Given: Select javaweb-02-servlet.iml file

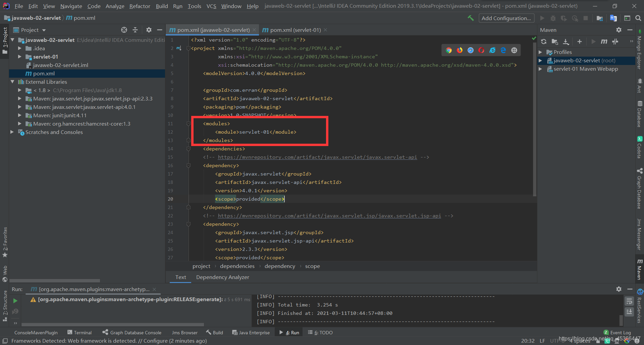Looking at the screenshot, I should tap(60, 65).
